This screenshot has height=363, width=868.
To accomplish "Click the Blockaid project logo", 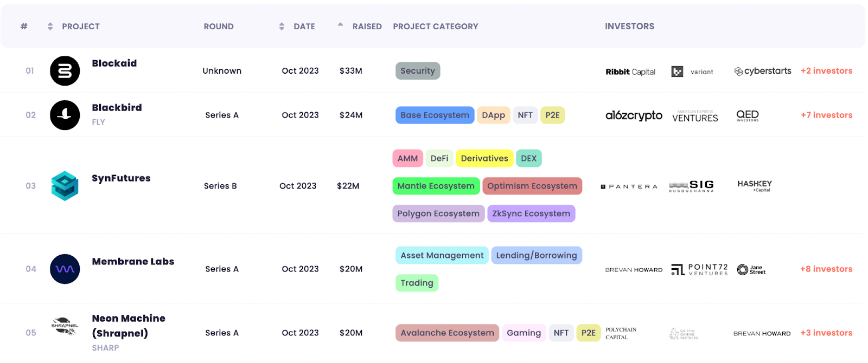I will pos(65,71).
